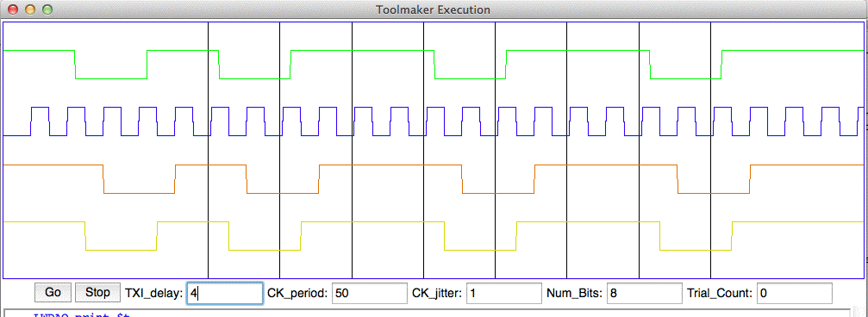
Task: Click the blue clock signal trace
Action: 433,121
